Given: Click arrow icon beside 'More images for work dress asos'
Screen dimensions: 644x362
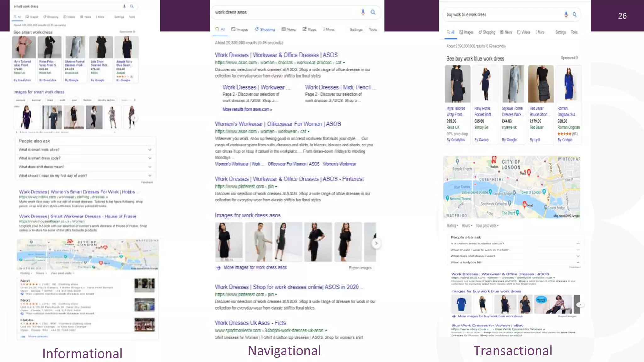Looking at the screenshot, I should [218, 268].
